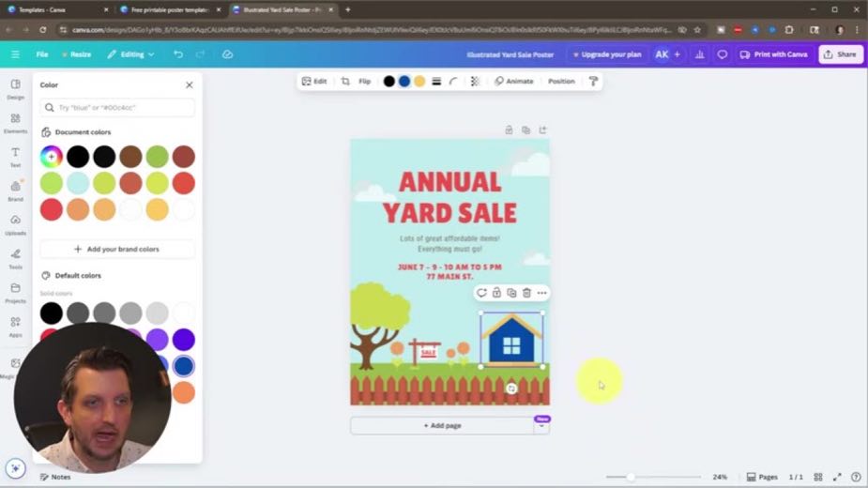
Task: Select the black color in toolbar
Action: [x=389, y=82]
